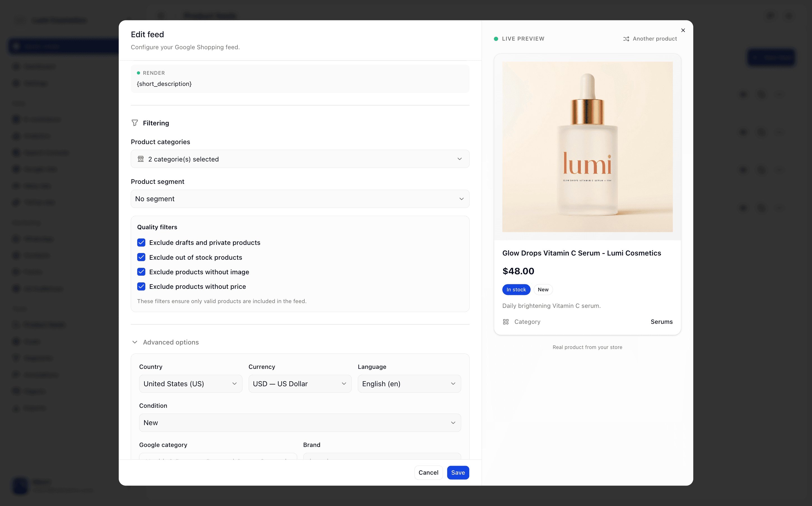
Task: Click the Category grid icon in preview
Action: tap(506, 322)
